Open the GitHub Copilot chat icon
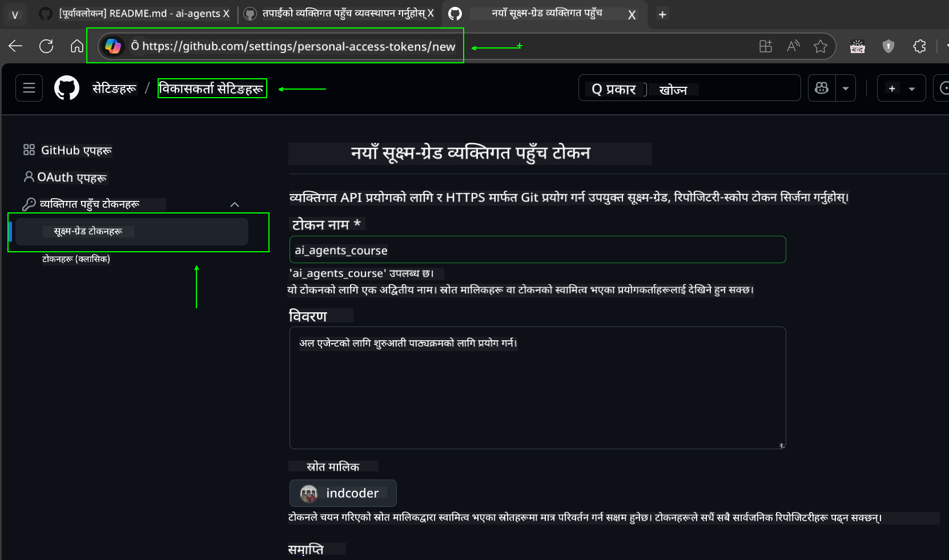This screenshot has height=560, width=949. tap(822, 88)
